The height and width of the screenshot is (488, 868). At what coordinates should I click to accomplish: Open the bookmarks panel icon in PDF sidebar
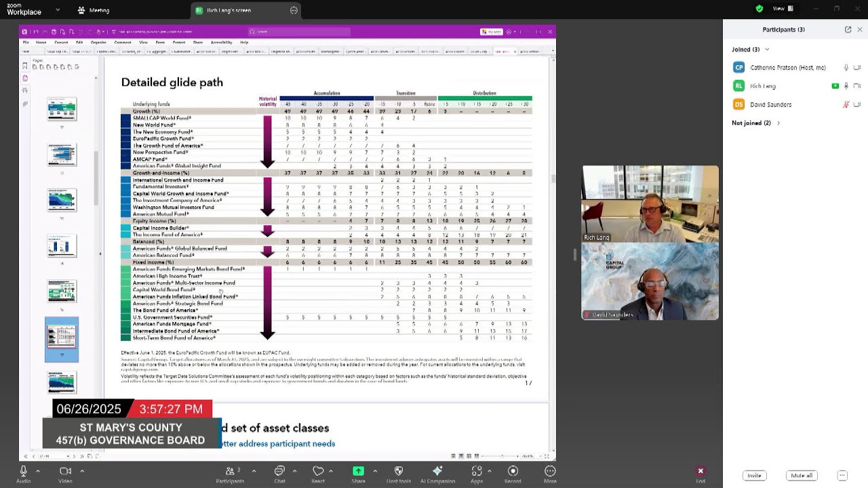[25, 66]
